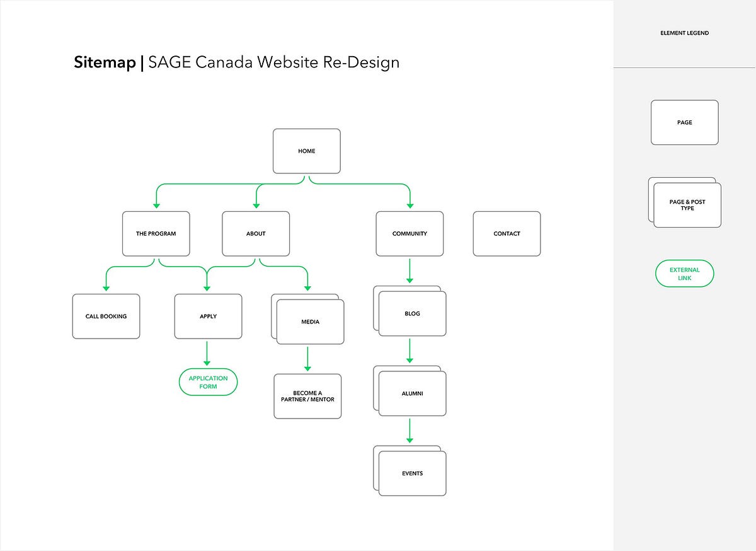
Task: Open the APPLICATION FORM external link
Action: pos(209,382)
